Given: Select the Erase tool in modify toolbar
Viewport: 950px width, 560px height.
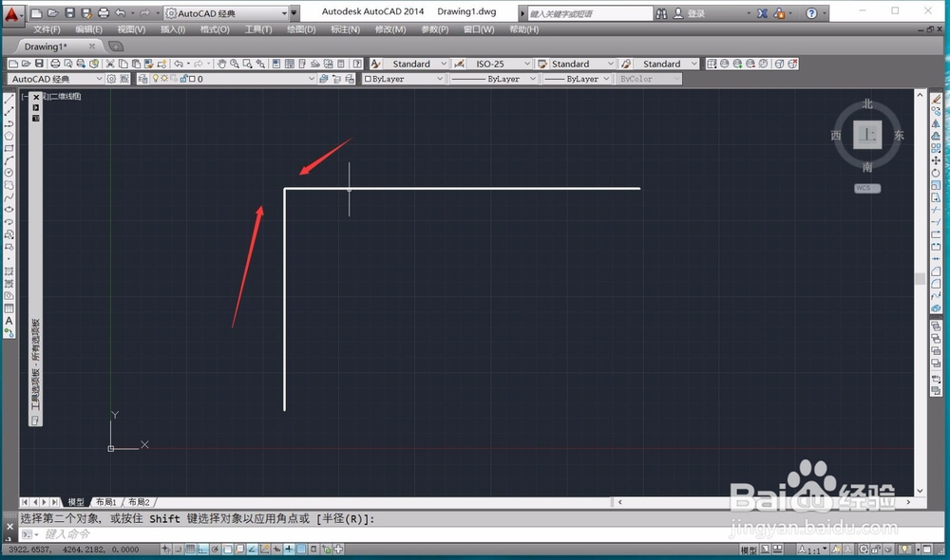Looking at the screenshot, I should coord(936,99).
